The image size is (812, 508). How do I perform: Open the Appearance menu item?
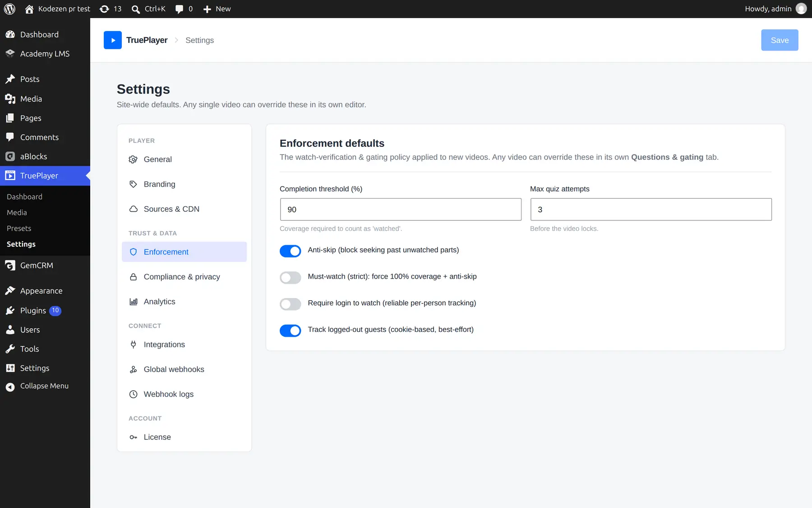[45, 291]
